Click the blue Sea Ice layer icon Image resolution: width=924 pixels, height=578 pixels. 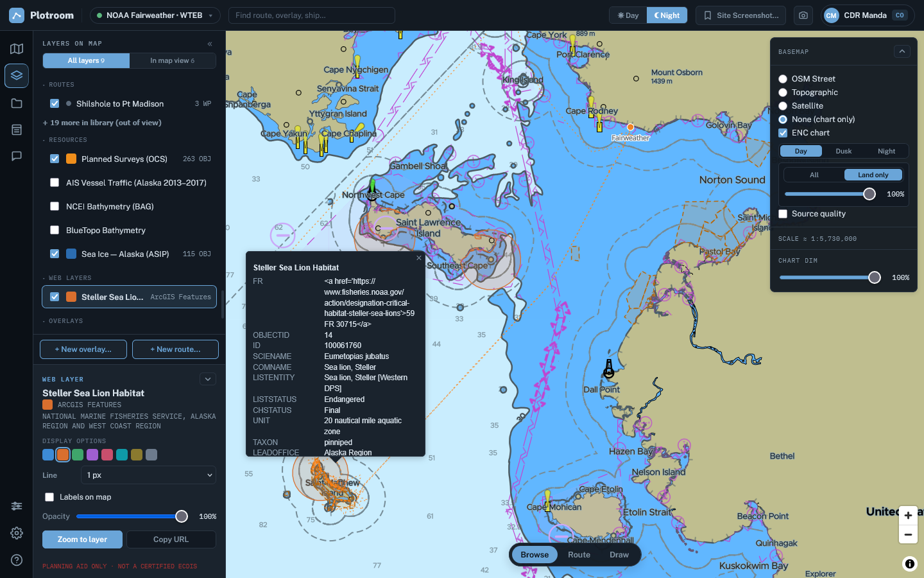point(71,254)
